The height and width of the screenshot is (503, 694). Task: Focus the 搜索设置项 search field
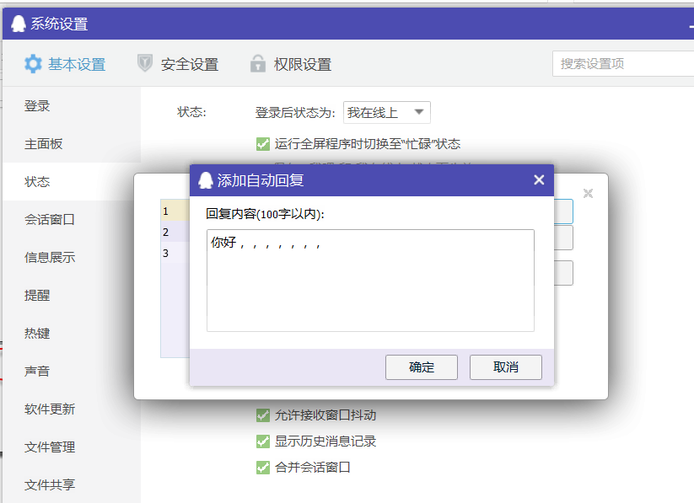pyautogui.click(x=620, y=63)
